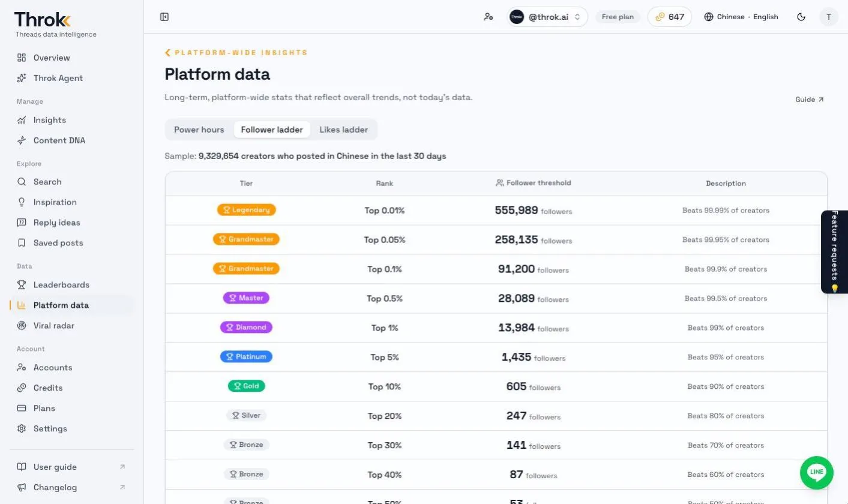Switch to the Likes ladder tab
The width and height of the screenshot is (848, 504).
tap(343, 130)
